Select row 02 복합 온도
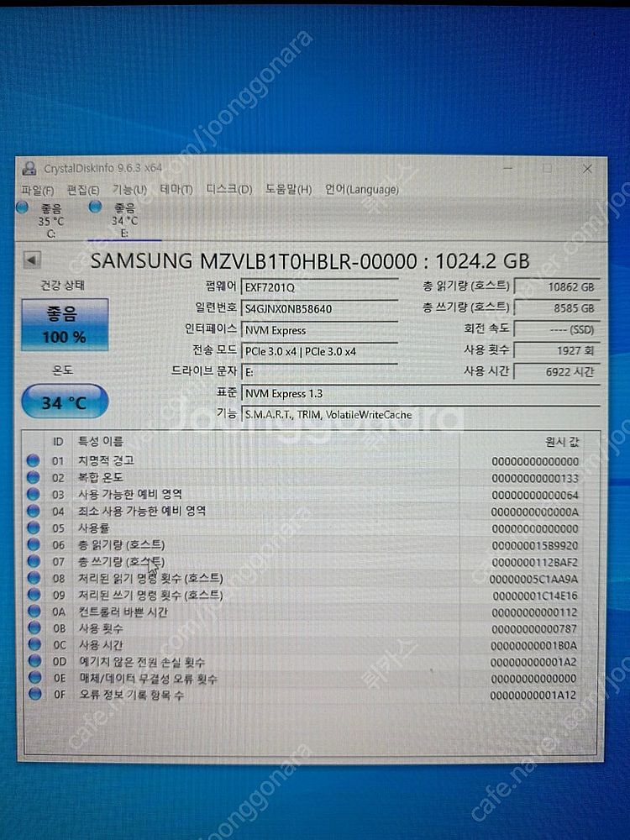The height and width of the screenshot is (840, 630). coord(303,477)
